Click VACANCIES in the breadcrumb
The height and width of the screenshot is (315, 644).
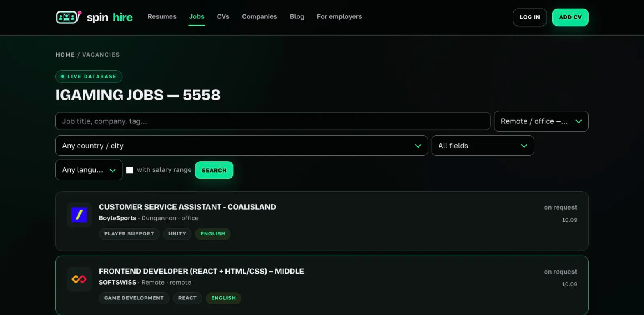coord(101,55)
